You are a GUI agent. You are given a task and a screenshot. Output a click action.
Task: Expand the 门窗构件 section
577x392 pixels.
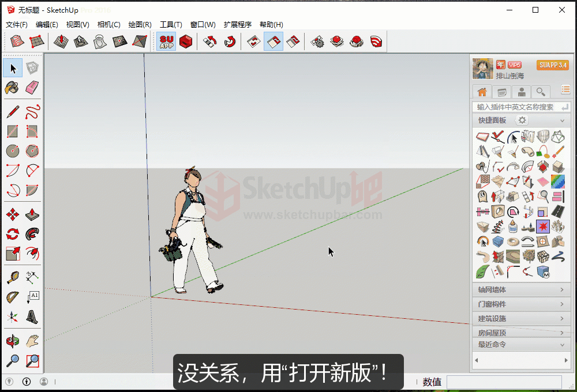tap(520, 304)
